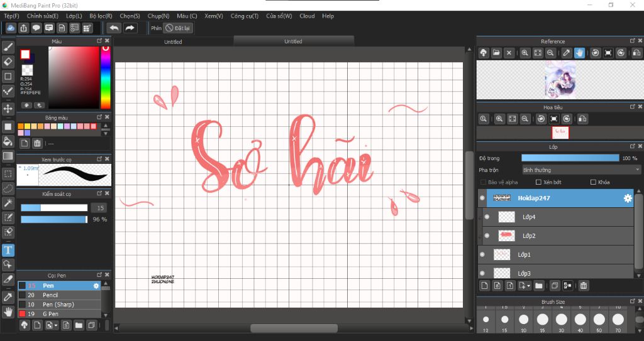Select Pencil brush in brush list
Viewport: 644px width, 341px height.
click(x=59, y=295)
